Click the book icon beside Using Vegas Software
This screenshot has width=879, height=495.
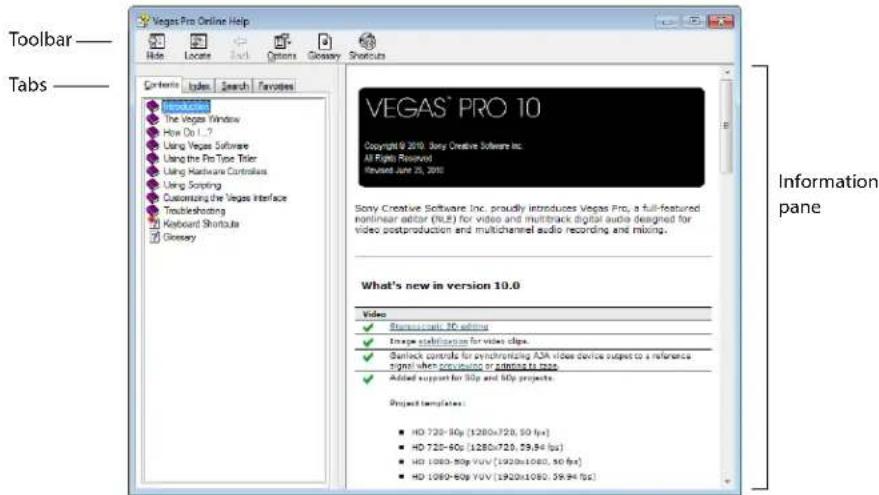[x=152, y=145]
